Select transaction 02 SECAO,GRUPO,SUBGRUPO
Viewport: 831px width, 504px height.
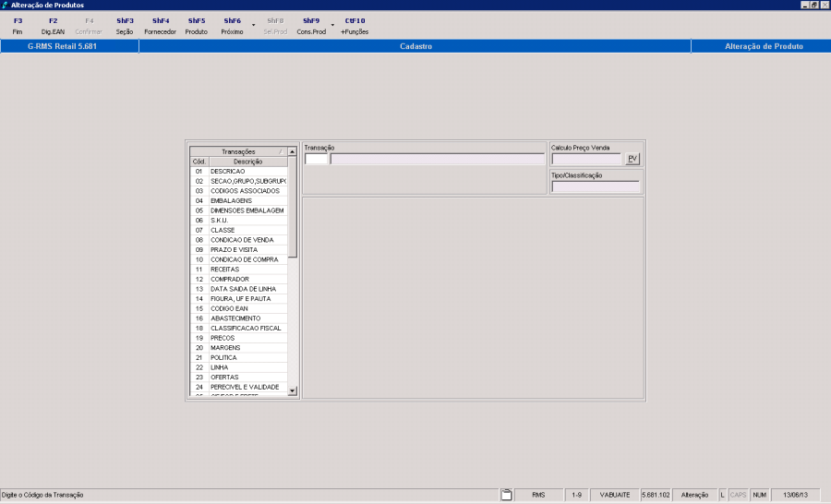pos(238,181)
